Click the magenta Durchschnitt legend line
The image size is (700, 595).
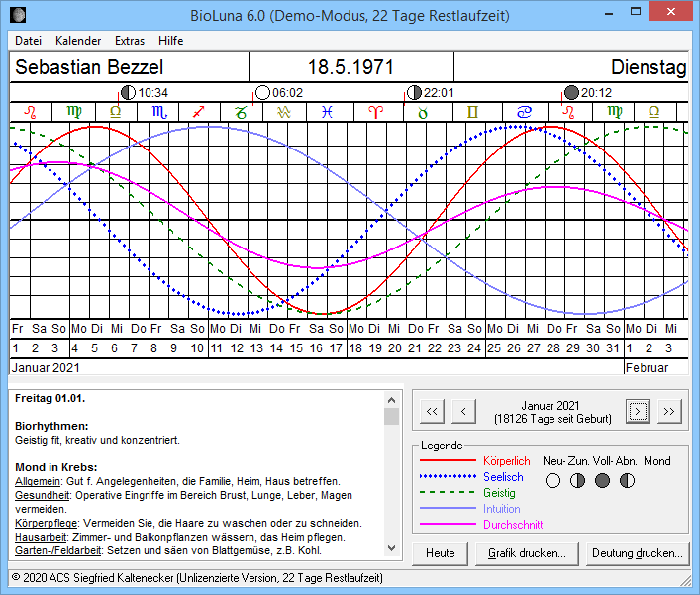[448, 524]
